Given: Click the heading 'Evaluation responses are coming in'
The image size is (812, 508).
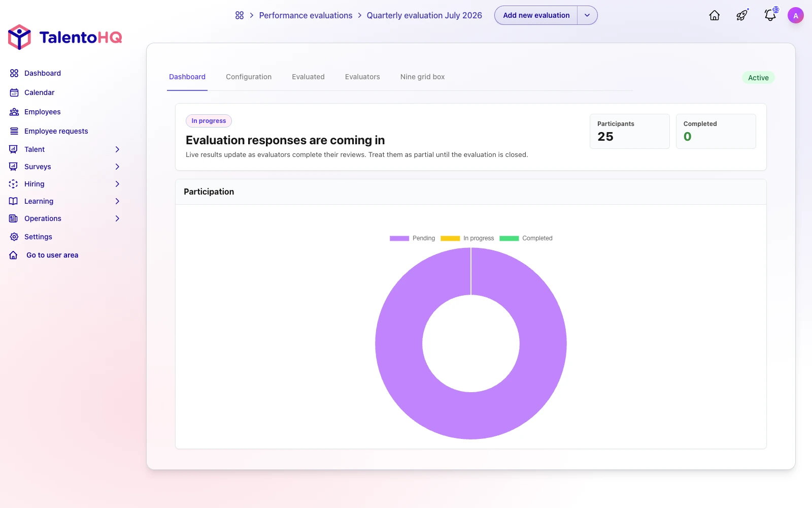Looking at the screenshot, I should point(285,140).
